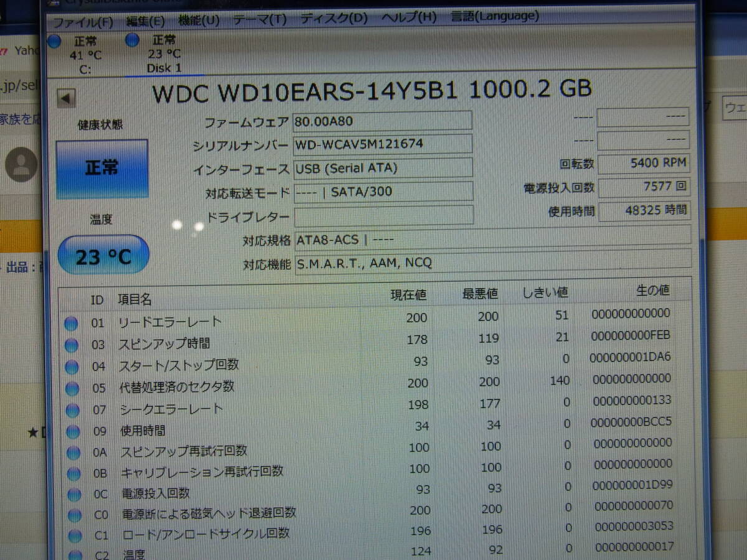Open the ファイル(F) menu
This screenshot has width=747, height=560.
point(82,22)
